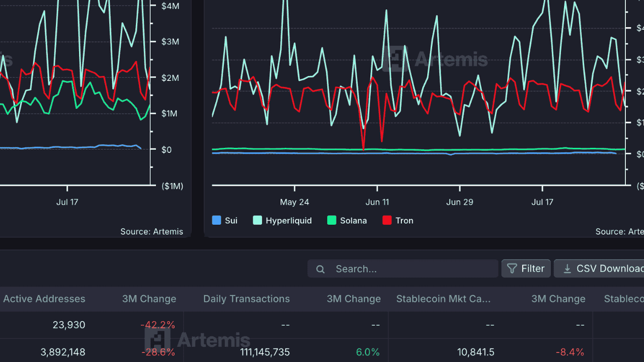Select the Stablecoin Mkt Cap column header

(x=443, y=299)
